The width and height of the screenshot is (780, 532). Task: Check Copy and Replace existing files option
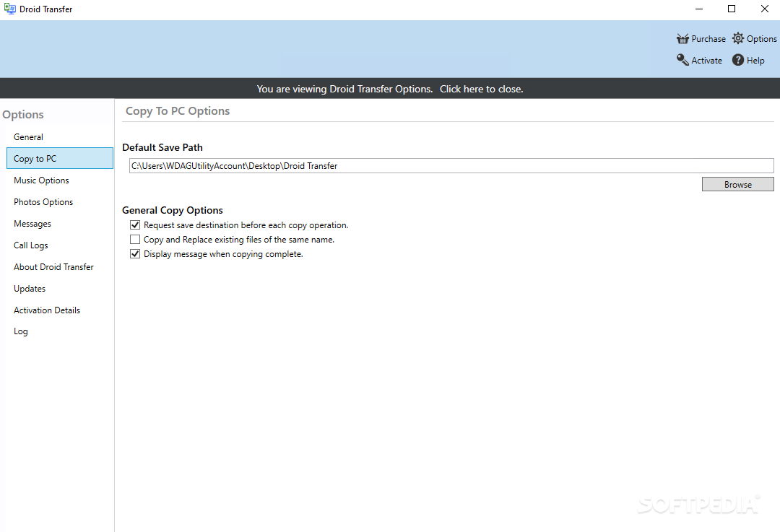(135, 239)
